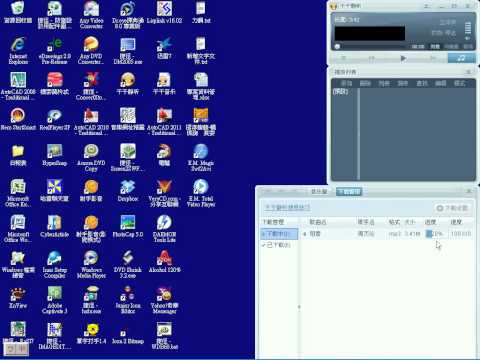Select the downloading song row name
Viewport: 480px width, 360px height.
(x=315, y=234)
